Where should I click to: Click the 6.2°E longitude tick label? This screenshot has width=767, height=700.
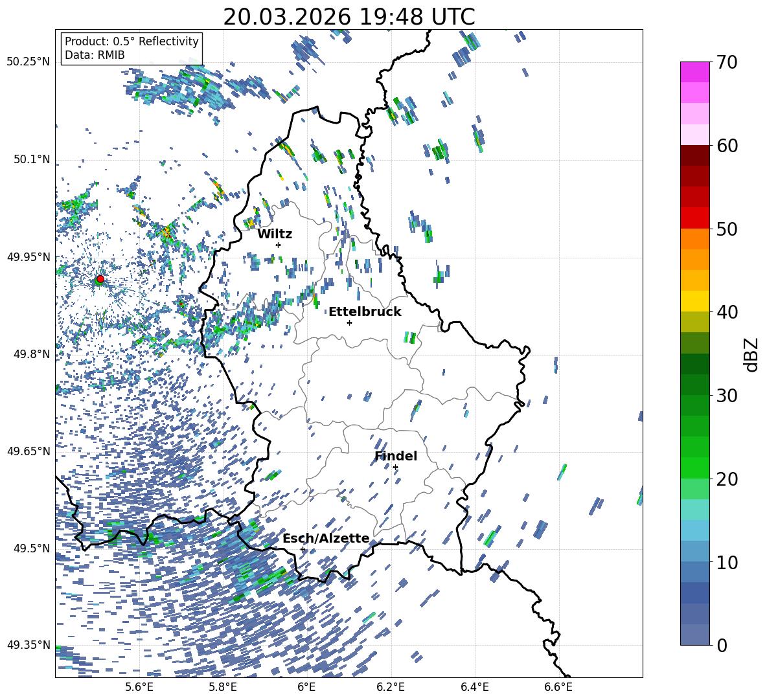click(x=391, y=686)
